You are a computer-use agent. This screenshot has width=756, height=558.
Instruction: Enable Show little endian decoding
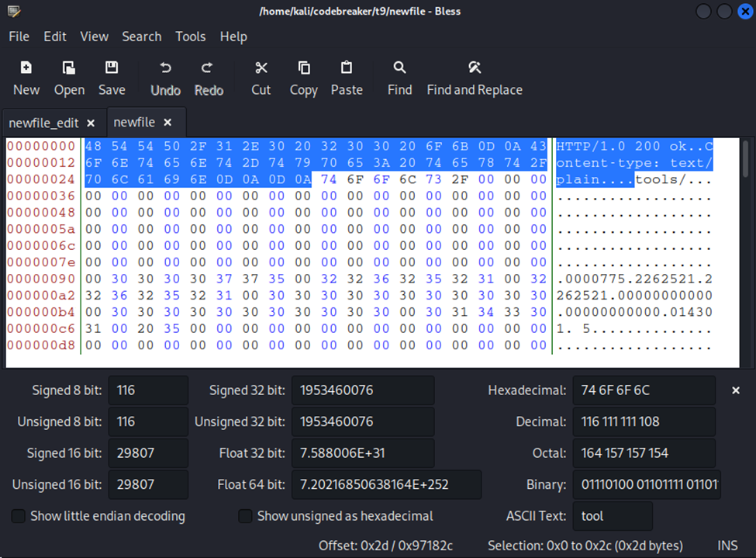point(19,516)
